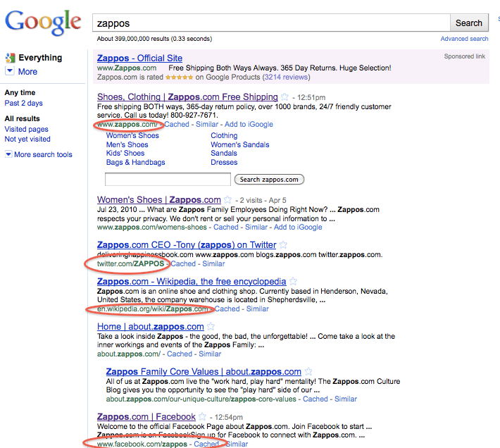Click the main Search button
Screen dimensions: 500x448
[468, 23]
